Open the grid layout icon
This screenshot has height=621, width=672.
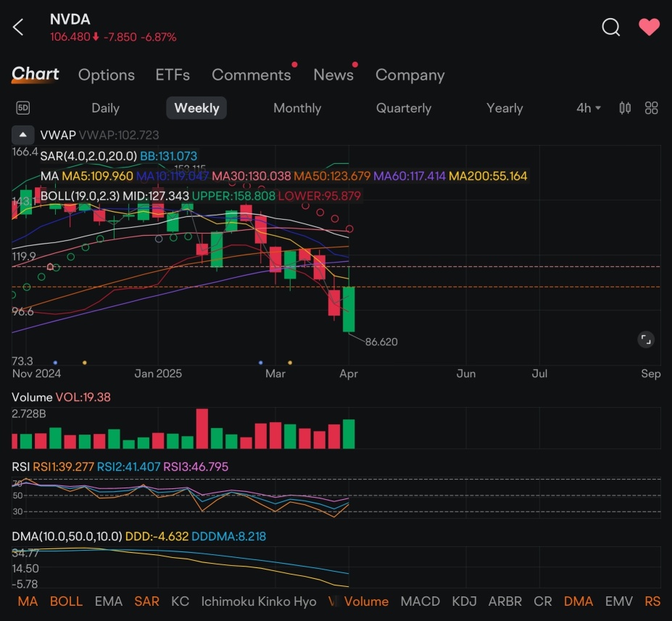pyautogui.click(x=651, y=107)
